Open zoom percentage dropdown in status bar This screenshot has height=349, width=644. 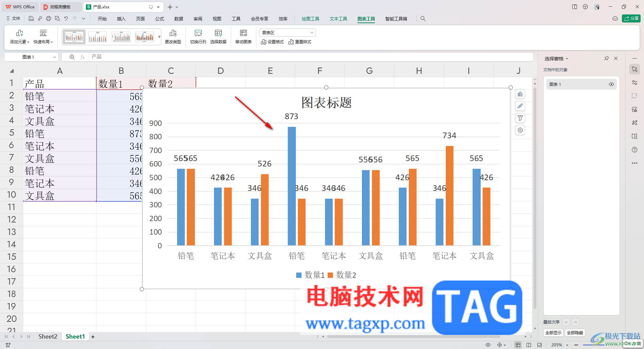pos(567,345)
